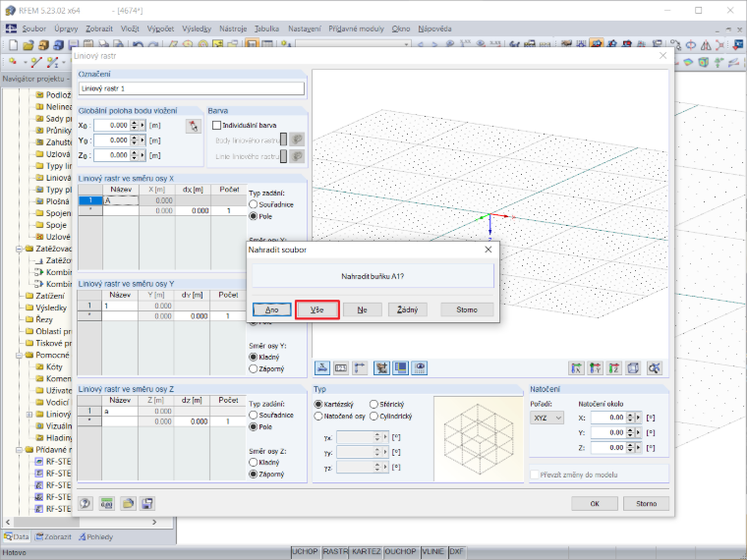747x560 pixels.
Task: Click Vše to replace all cells
Action: [316, 309]
